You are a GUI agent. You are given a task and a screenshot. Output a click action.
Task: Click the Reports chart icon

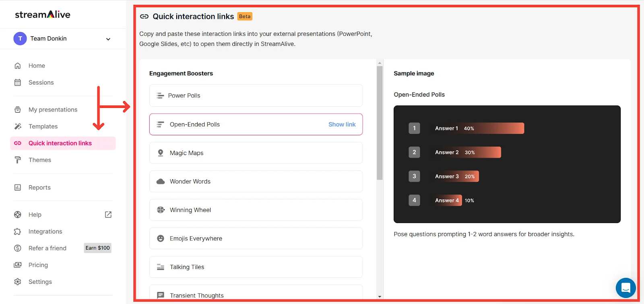[x=18, y=188]
